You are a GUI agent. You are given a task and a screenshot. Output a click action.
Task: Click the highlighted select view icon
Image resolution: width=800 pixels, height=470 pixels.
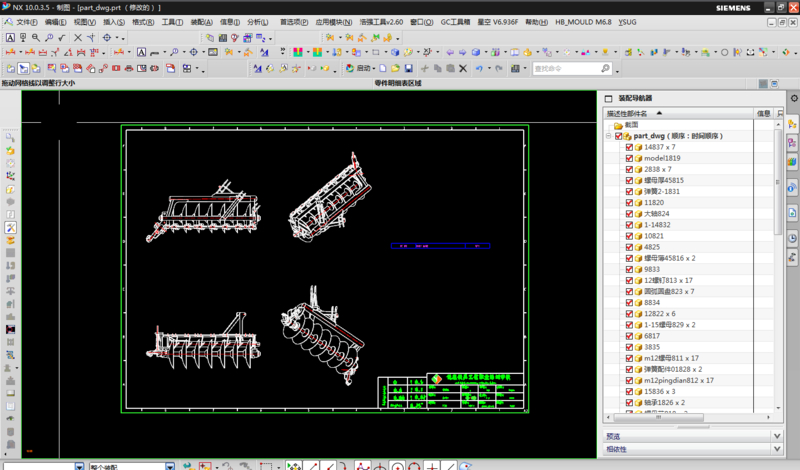click(x=23, y=68)
